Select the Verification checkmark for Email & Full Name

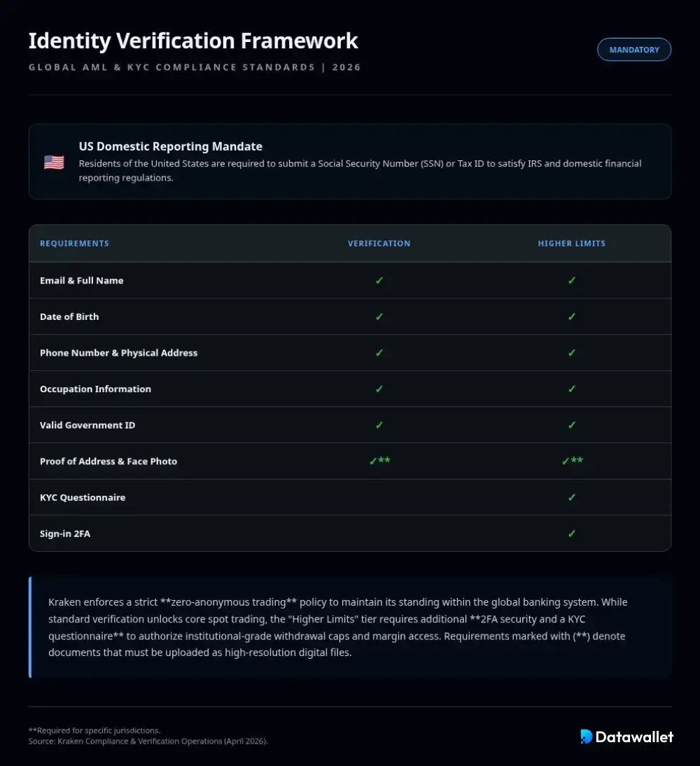(x=379, y=280)
